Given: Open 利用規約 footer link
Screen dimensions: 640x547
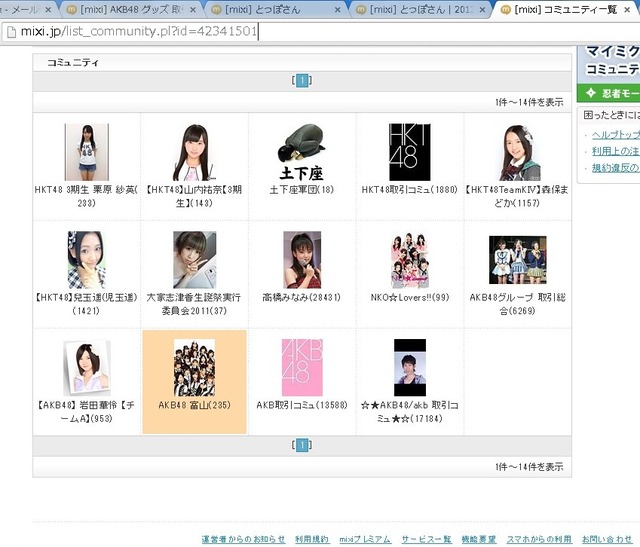Looking at the screenshot, I should pyautogui.click(x=312, y=539).
